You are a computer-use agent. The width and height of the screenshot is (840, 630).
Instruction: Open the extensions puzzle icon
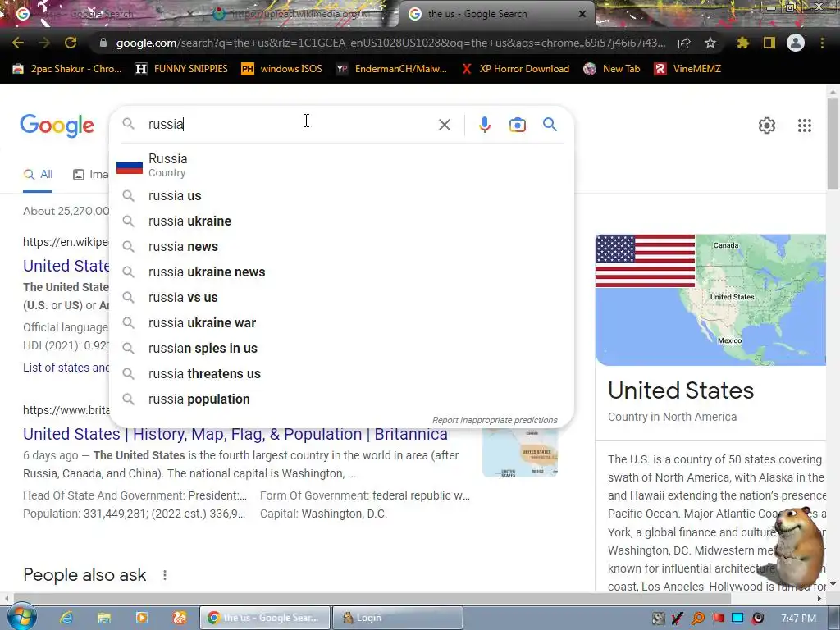point(742,43)
